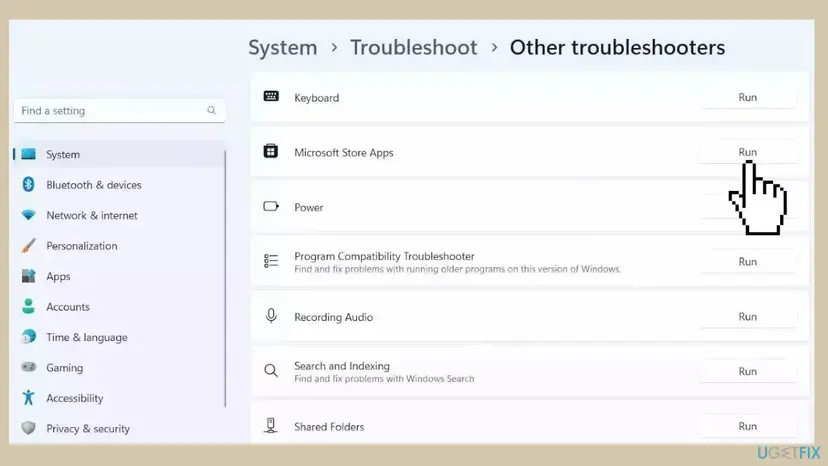Go back to System in breadcrumb
Screen dimensions: 828x466
click(x=283, y=48)
